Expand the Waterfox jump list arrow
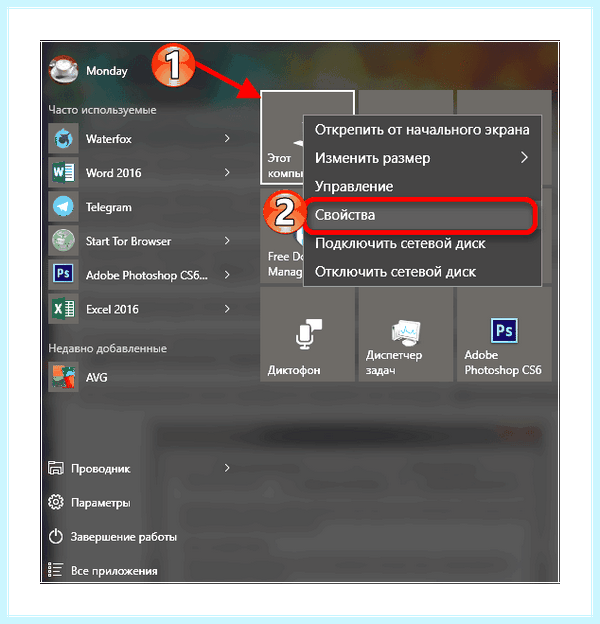The height and width of the screenshot is (624, 600). (x=227, y=138)
